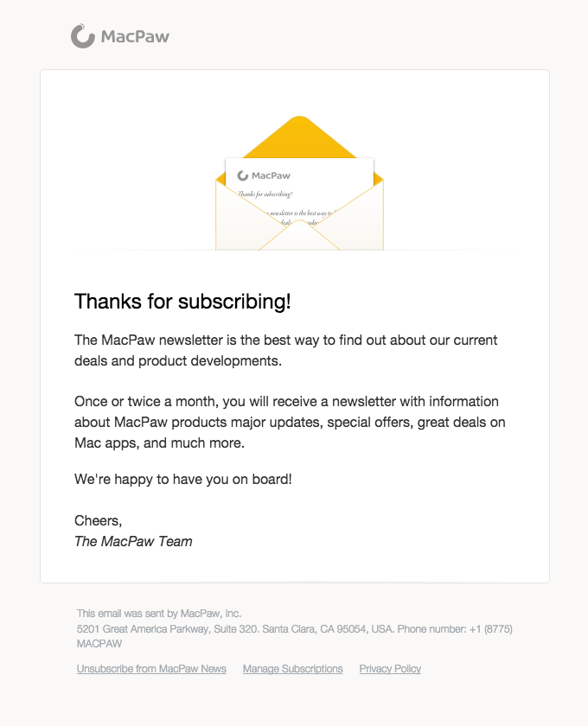The width and height of the screenshot is (588, 726).
Task: Click the small MacPaw wordmark on the letter
Action: click(271, 175)
